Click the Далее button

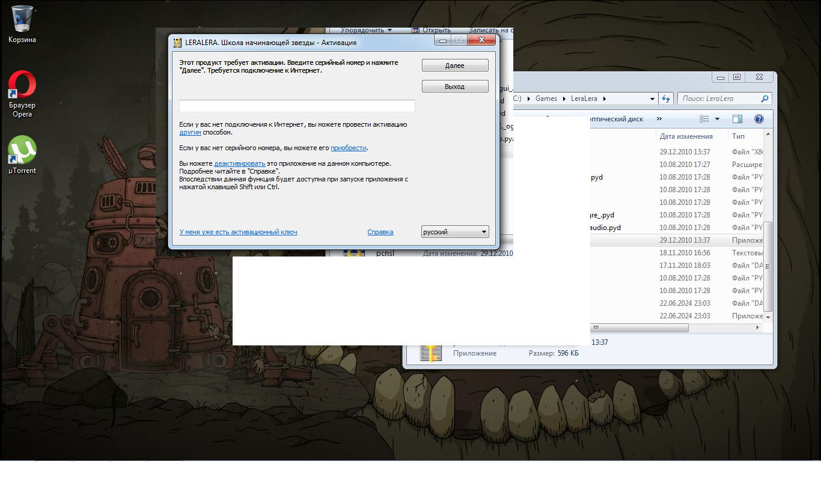[x=455, y=65]
